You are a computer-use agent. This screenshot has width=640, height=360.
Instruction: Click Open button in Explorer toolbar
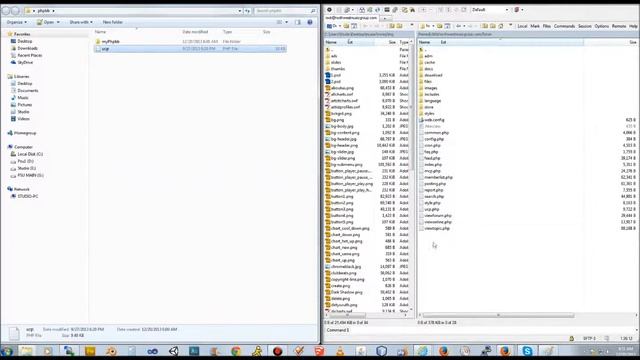[x=48, y=22]
